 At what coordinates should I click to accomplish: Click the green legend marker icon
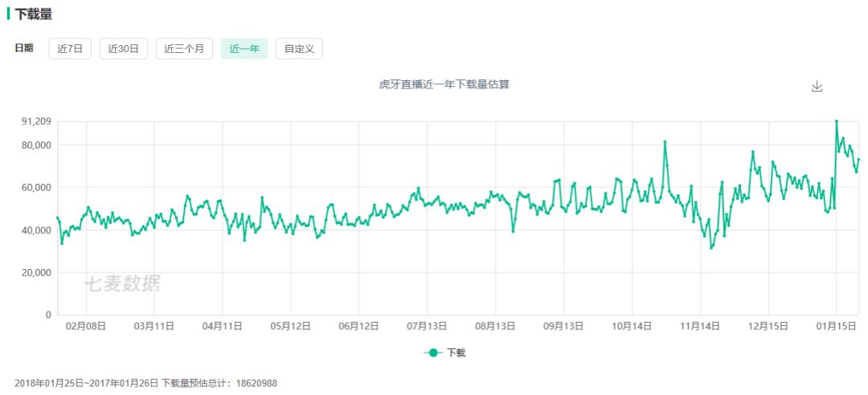(x=433, y=352)
